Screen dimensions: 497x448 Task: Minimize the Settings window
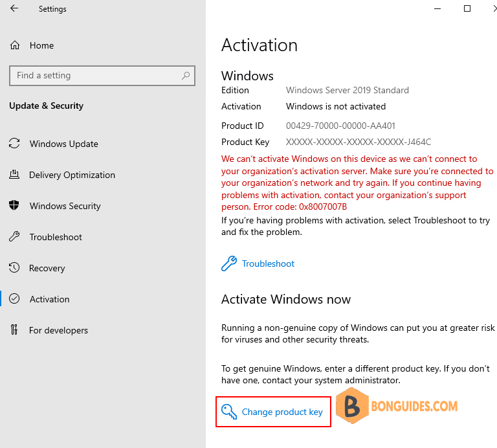[x=437, y=8]
